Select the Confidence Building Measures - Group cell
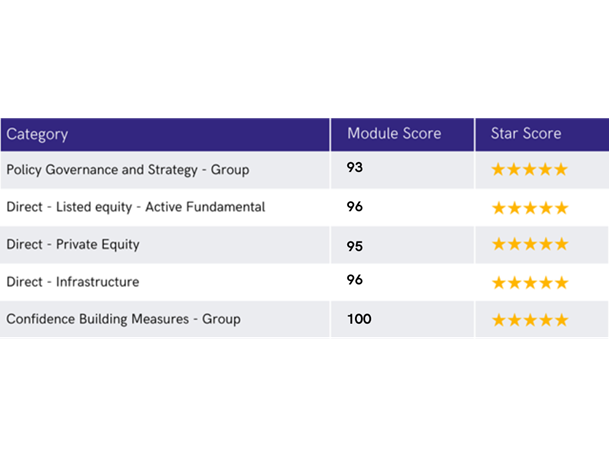 click(124, 319)
